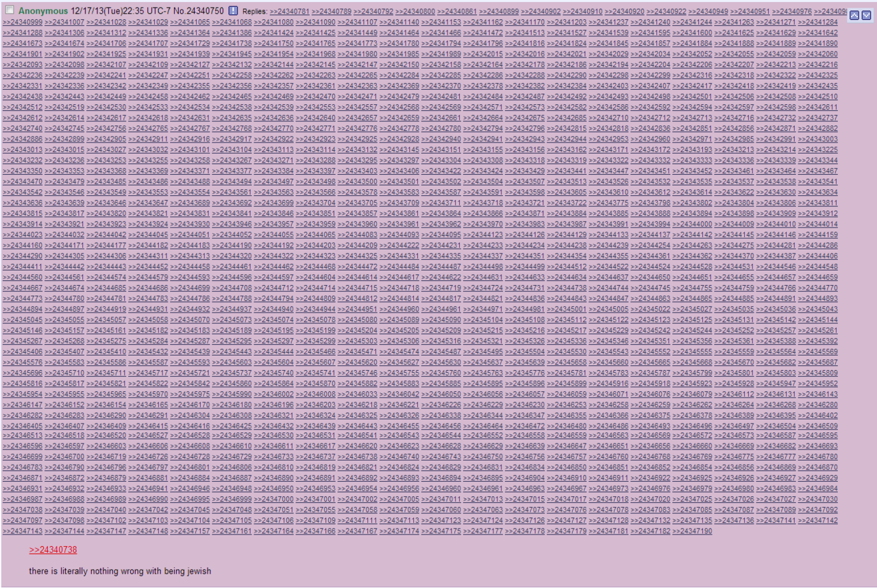The width and height of the screenshot is (877, 588).
Task: Open reply link >>24347030
Action: coord(817,500)
